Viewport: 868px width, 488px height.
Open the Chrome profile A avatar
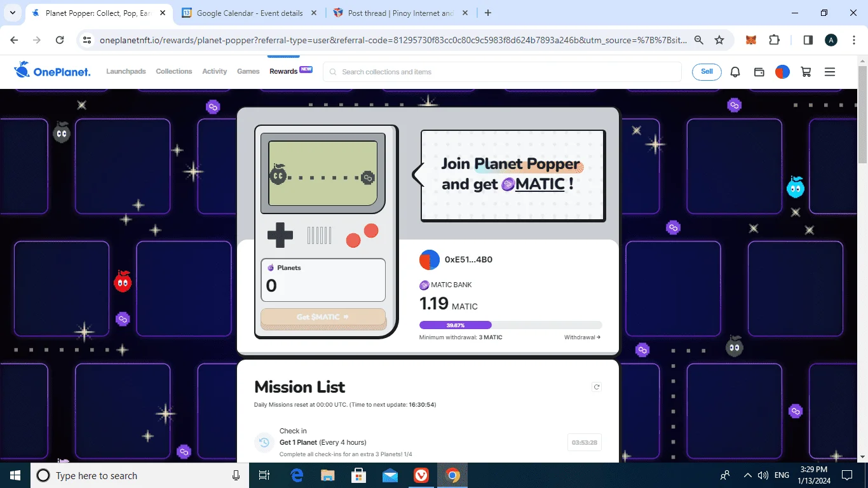point(831,40)
